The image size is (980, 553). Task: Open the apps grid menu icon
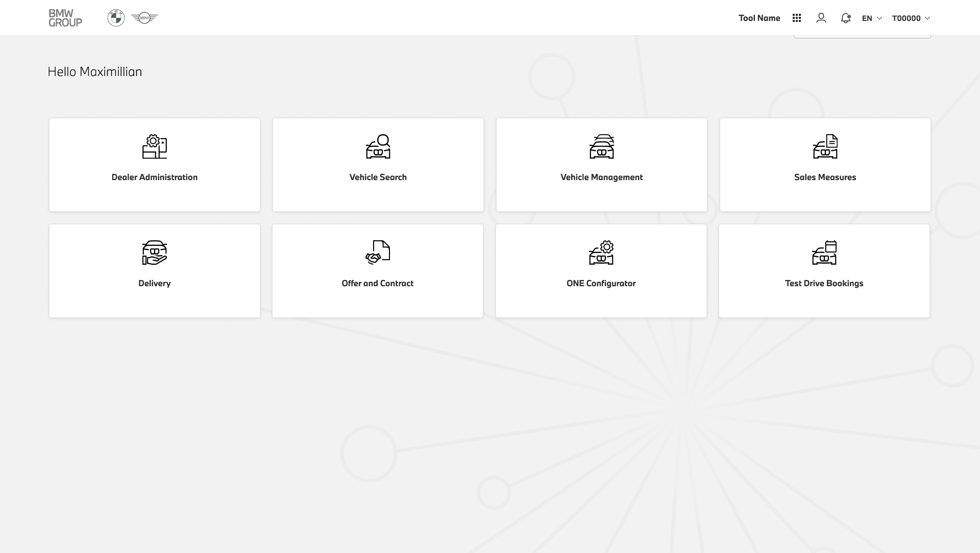[797, 18]
